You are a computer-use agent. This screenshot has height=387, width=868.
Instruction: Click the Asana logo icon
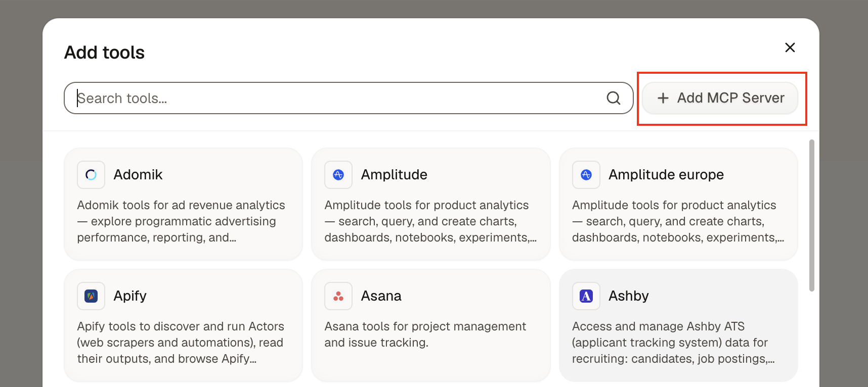click(338, 296)
